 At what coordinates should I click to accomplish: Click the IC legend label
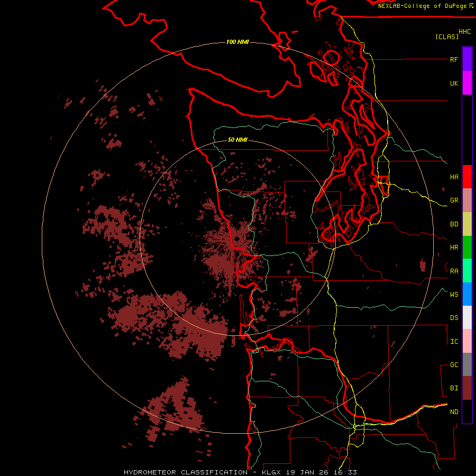pos(454,342)
